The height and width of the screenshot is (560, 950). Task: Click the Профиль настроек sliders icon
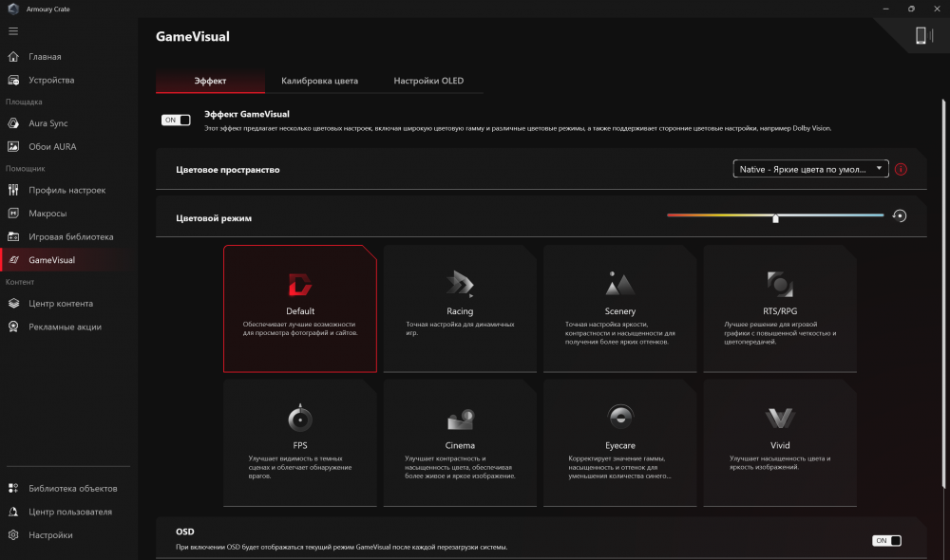(x=13, y=190)
